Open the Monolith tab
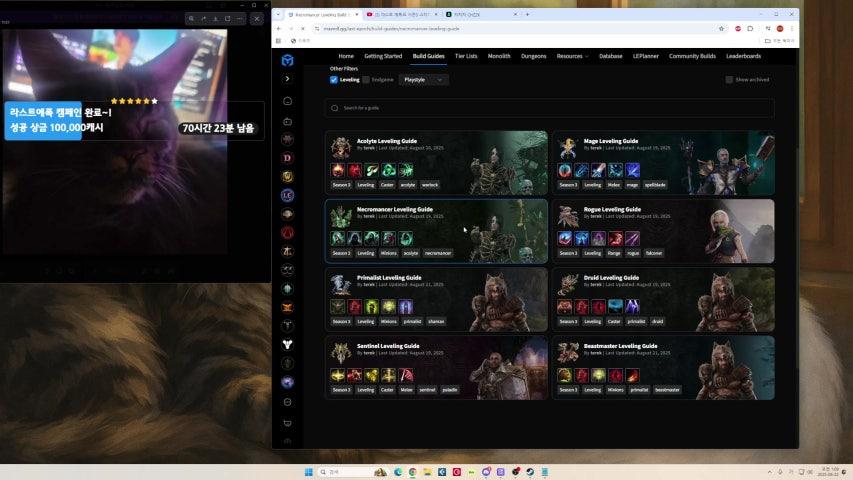 point(499,56)
